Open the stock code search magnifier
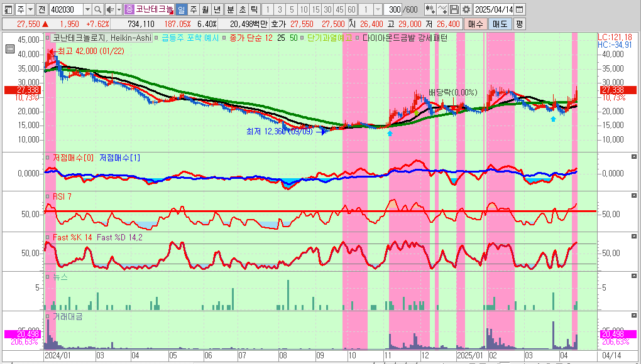Viewport: 641px width, 364px height. pos(97,9)
